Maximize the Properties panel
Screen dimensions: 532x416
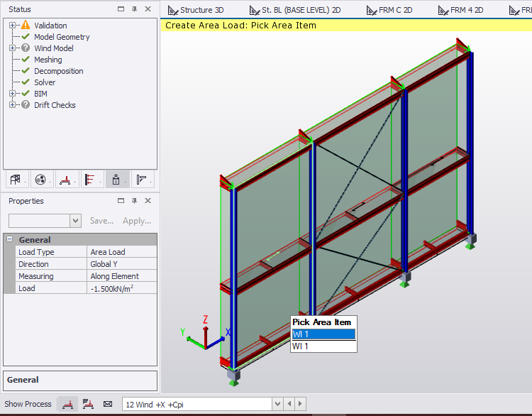[121, 201]
